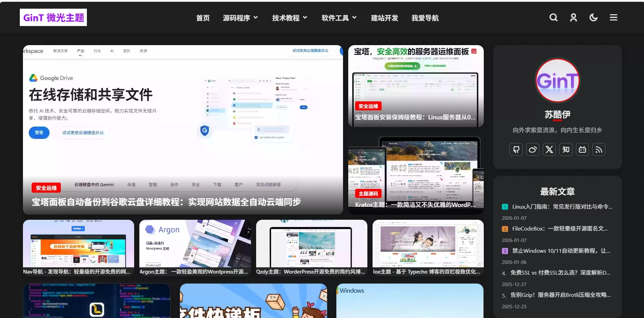Open the X (Twitter) social icon
The height and width of the screenshot is (318, 644).
pos(549,150)
